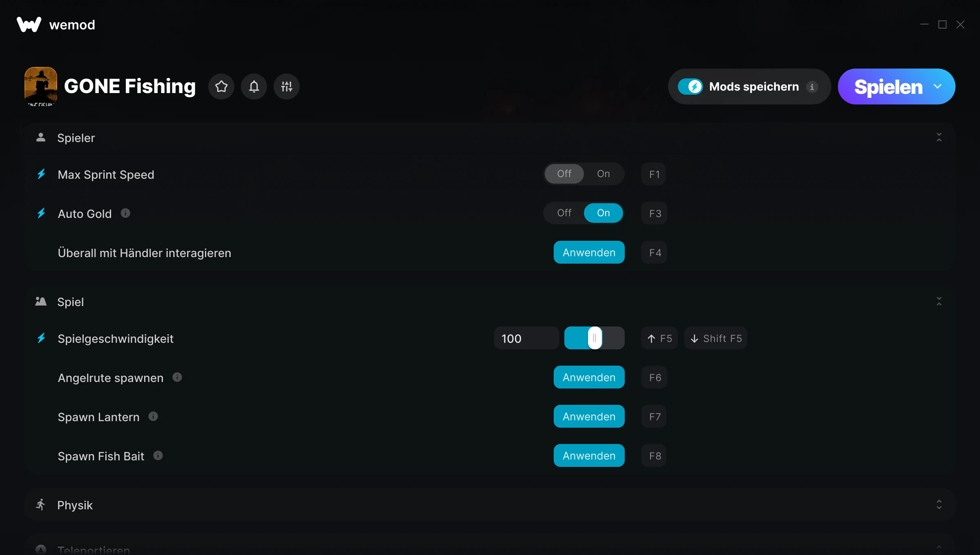Click the Spielgeschwindigkeit value field
Viewport: 980px width, 555px height.
click(x=526, y=338)
